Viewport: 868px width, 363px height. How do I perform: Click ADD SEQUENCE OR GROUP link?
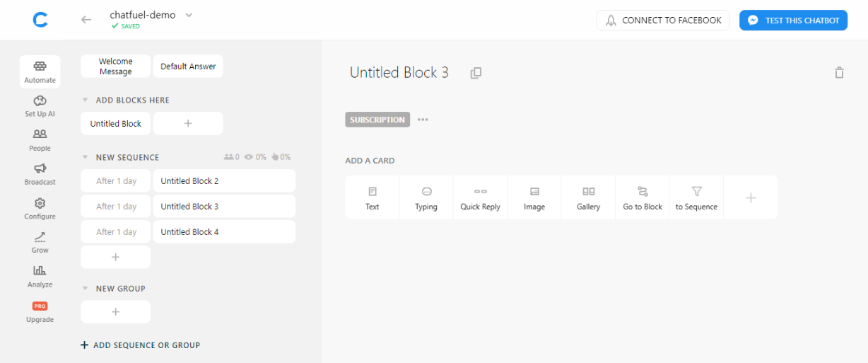[141, 345]
